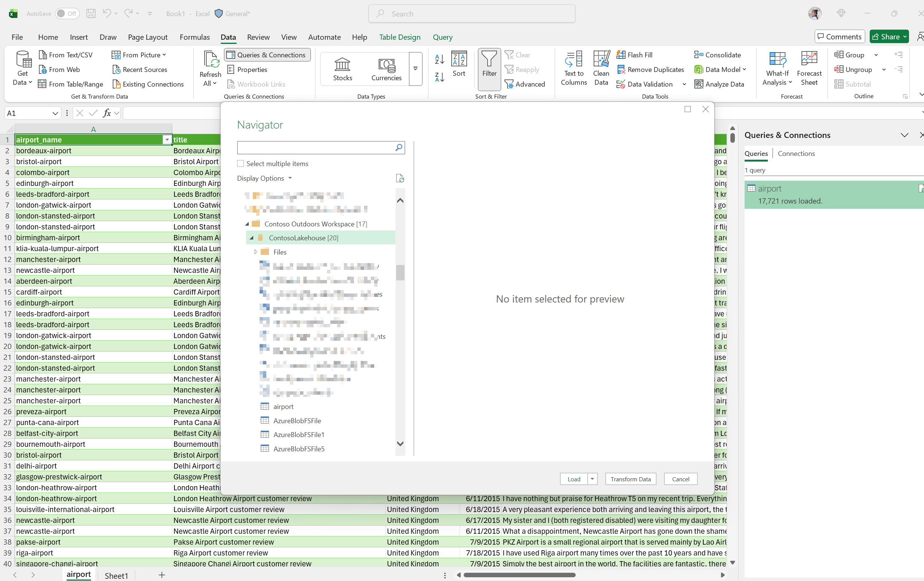Expand the Files folder node
Image resolution: width=924 pixels, height=581 pixels.
pos(255,252)
